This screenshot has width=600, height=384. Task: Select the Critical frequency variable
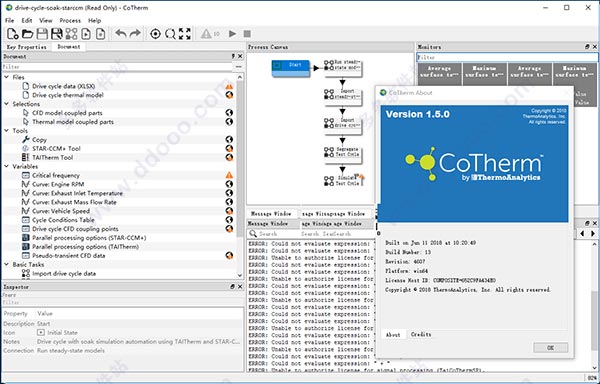click(56, 175)
